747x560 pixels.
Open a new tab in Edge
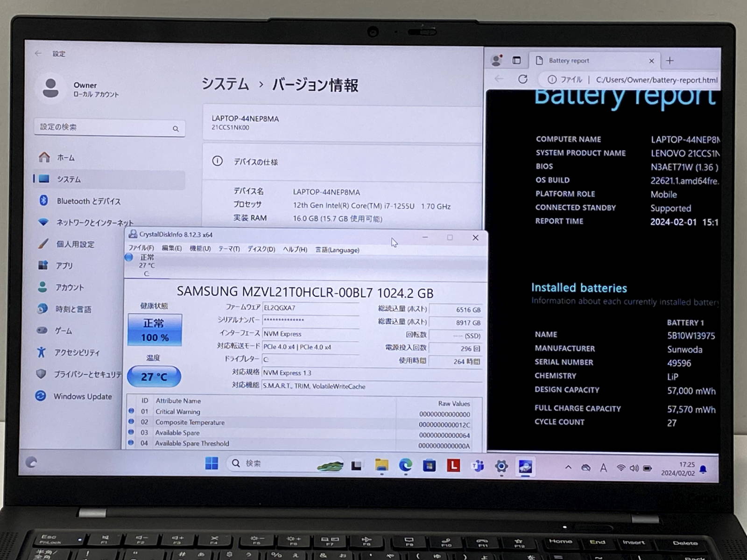coord(670,61)
